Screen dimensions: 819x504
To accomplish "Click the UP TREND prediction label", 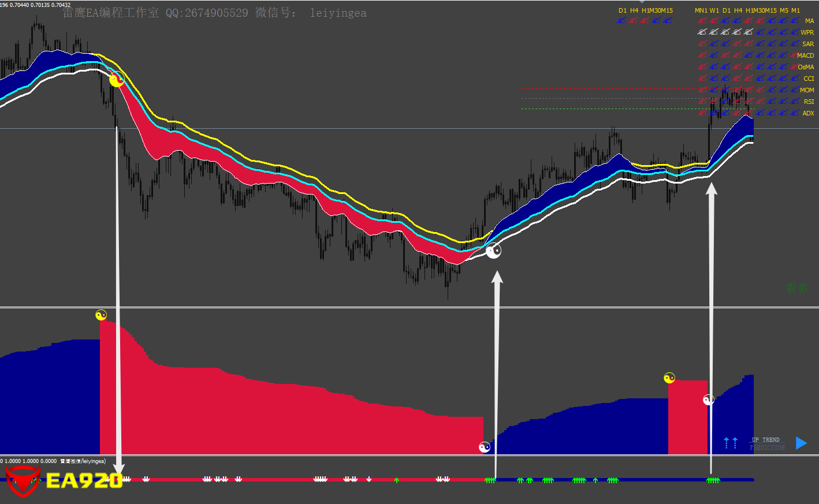I will click(766, 440).
